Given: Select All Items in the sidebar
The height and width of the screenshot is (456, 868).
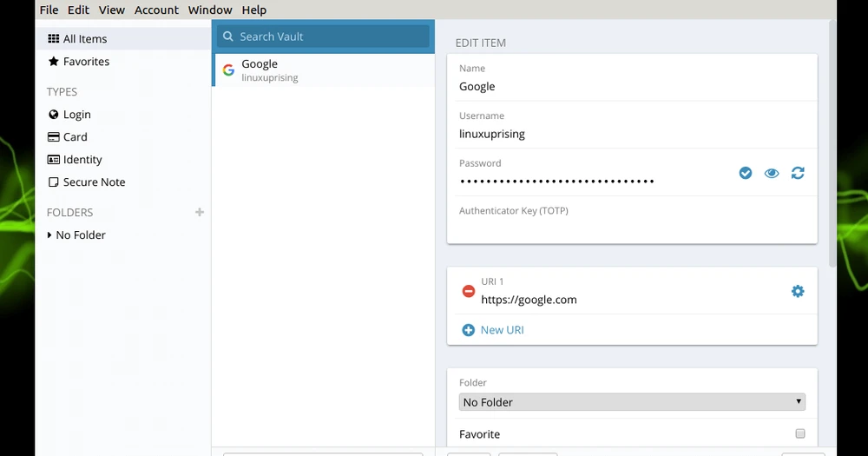Looking at the screenshot, I should [85, 39].
